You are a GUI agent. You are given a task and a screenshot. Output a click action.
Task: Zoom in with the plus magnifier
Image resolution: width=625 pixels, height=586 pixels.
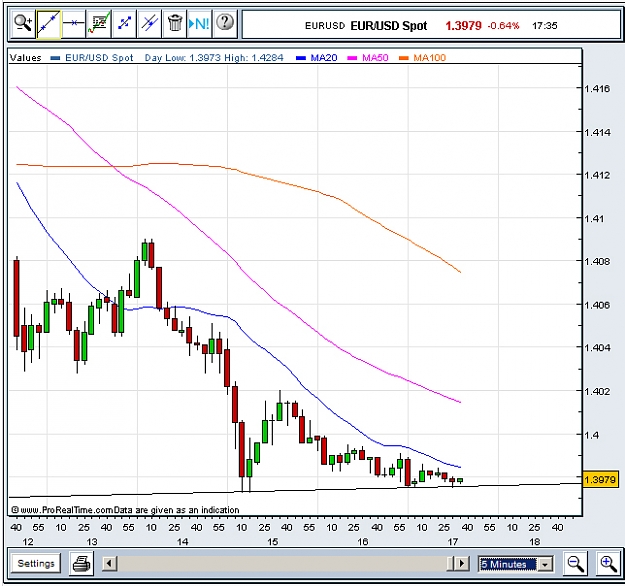pos(608,564)
